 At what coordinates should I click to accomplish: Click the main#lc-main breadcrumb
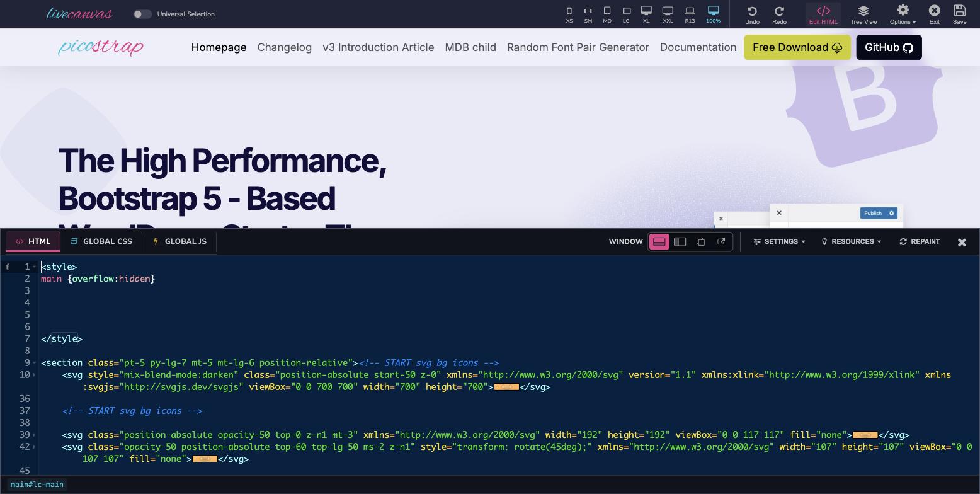(x=37, y=485)
